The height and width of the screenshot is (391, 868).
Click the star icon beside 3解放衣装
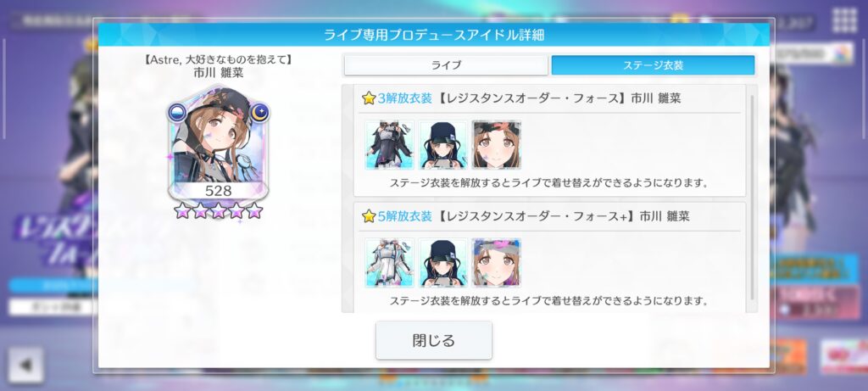point(369,98)
